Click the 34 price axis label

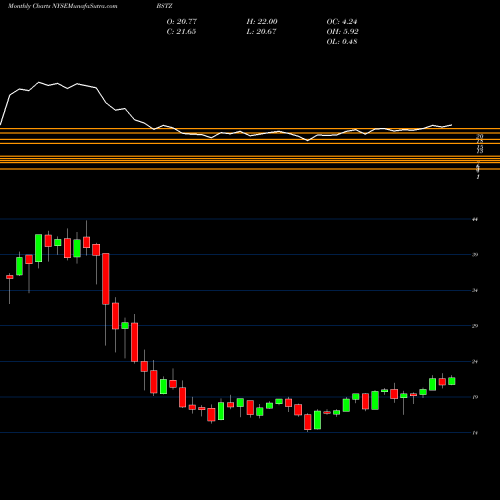[x=475, y=290]
